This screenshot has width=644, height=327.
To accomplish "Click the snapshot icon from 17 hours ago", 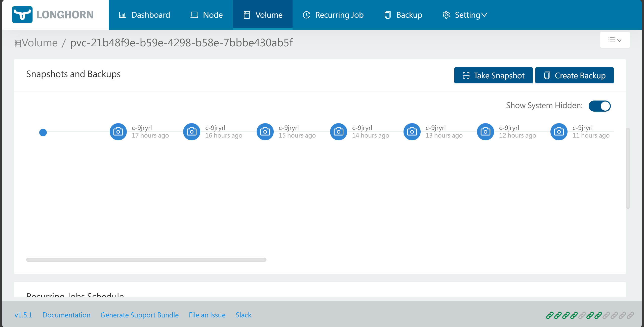I will [x=118, y=132].
